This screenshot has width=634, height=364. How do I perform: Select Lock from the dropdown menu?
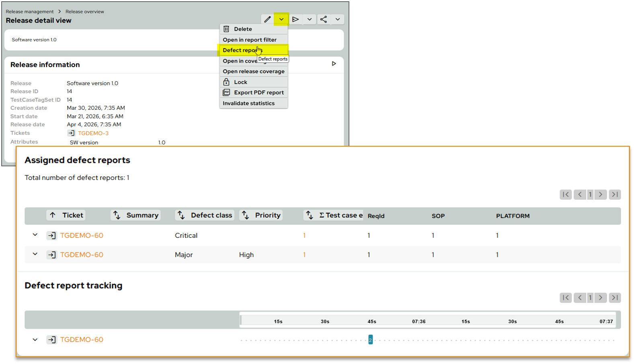click(x=254, y=82)
